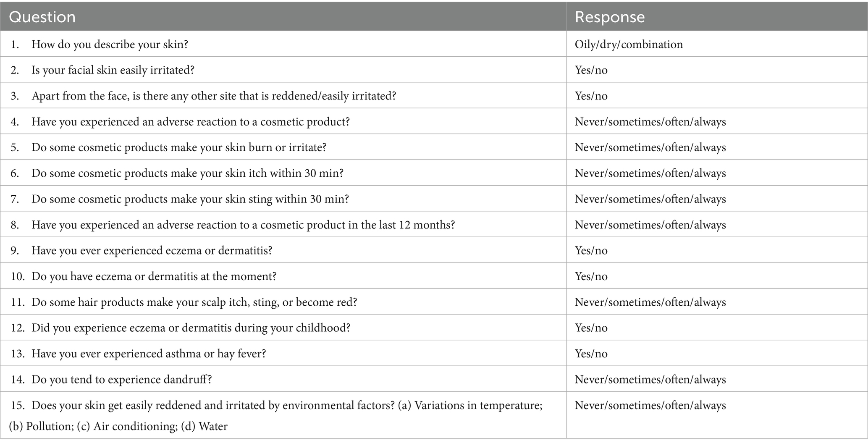Select question 4 about adverse cosmetic reaction

(191, 121)
